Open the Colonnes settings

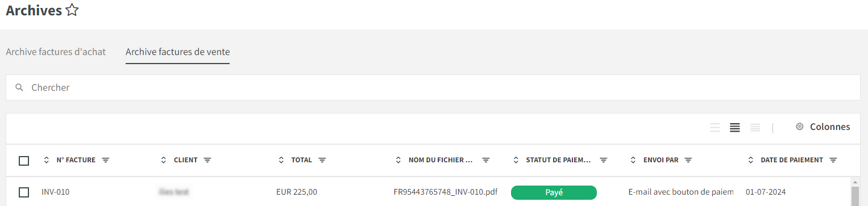(x=823, y=127)
